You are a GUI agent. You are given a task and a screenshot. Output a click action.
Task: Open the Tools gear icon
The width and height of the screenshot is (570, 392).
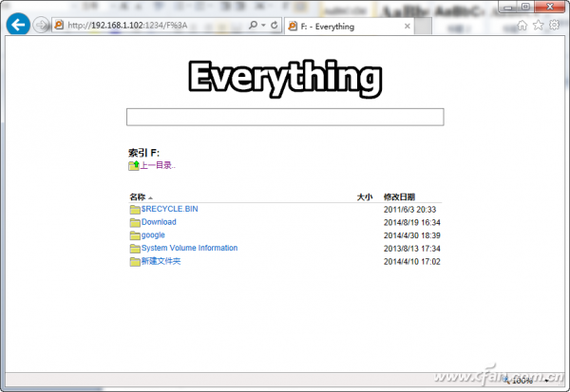pos(554,25)
